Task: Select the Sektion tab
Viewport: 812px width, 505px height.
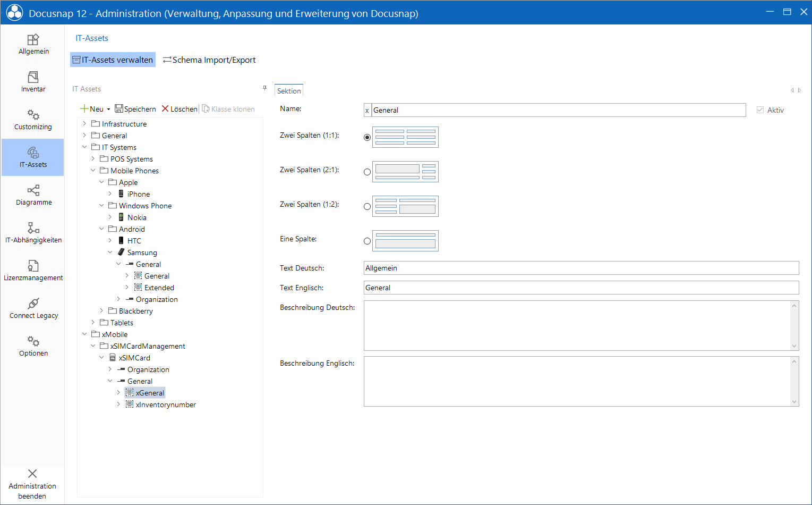Action: [x=289, y=91]
